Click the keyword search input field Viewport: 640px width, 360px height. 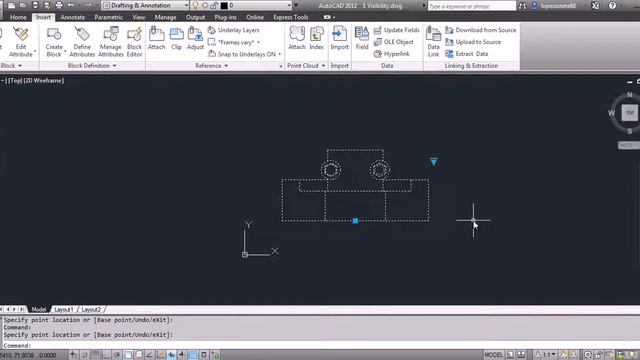tap(471, 6)
